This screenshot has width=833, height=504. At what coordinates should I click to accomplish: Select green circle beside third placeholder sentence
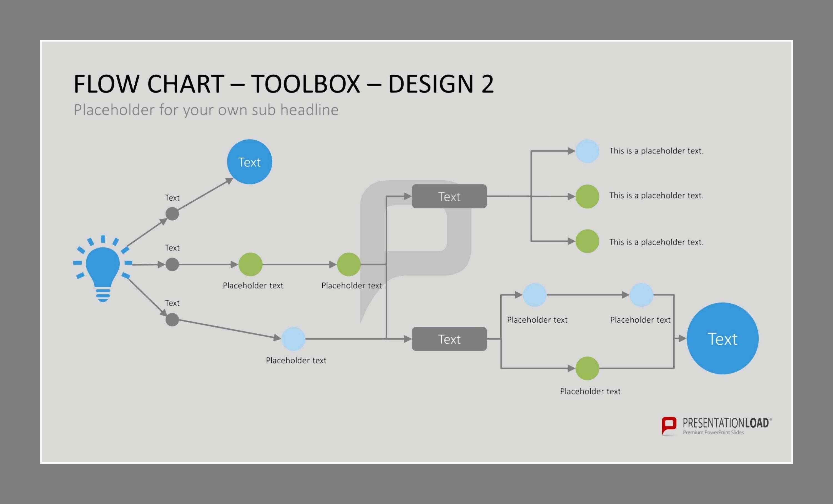587,241
